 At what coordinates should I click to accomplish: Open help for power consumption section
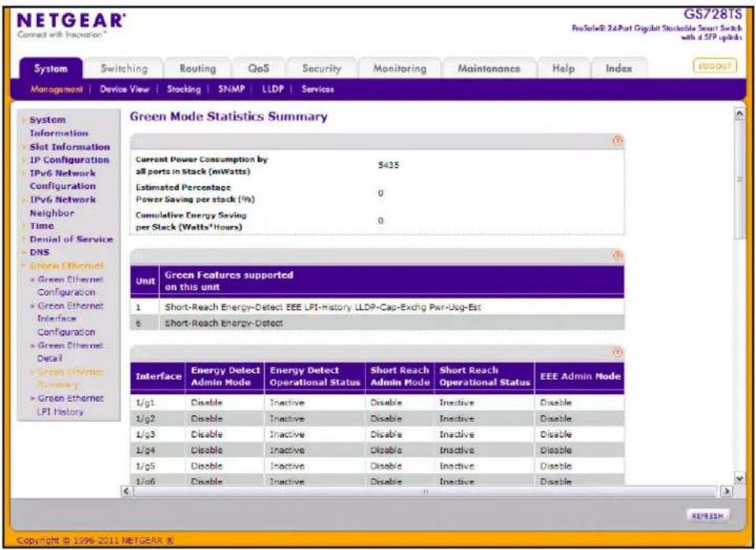617,141
